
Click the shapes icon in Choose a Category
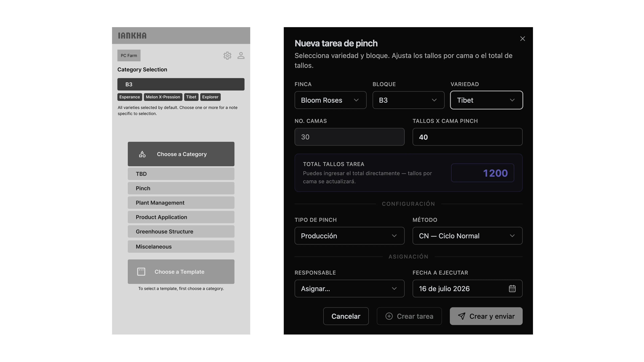pyautogui.click(x=142, y=154)
